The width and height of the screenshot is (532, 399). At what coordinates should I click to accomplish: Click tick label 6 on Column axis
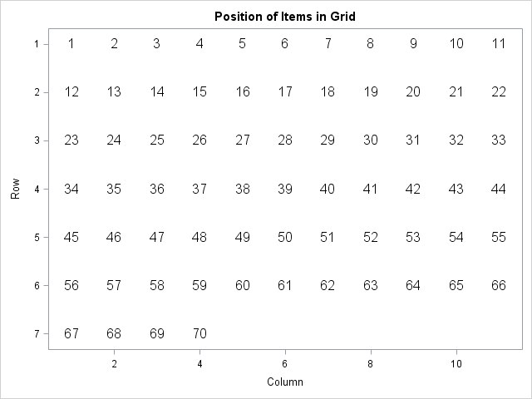pos(284,364)
